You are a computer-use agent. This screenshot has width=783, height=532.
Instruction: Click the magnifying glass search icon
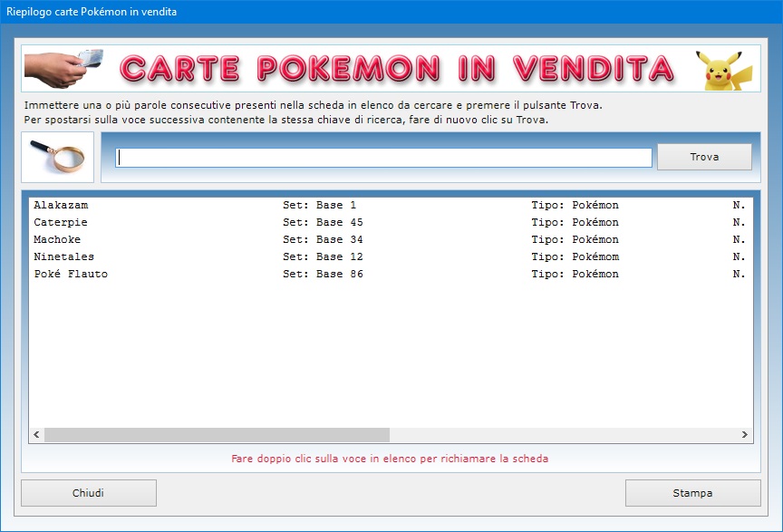[57, 157]
